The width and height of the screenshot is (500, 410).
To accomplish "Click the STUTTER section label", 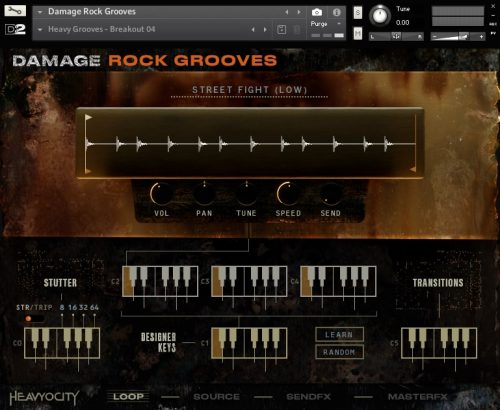I will [x=60, y=283].
